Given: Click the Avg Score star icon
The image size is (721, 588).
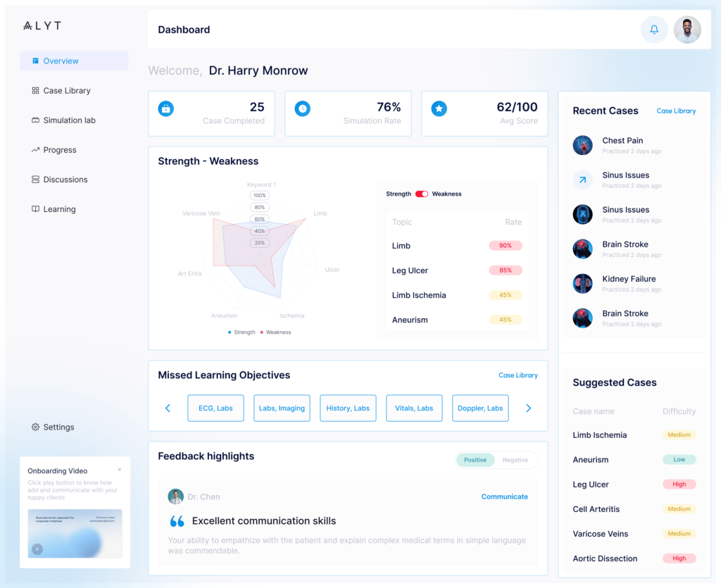Looking at the screenshot, I should (439, 108).
